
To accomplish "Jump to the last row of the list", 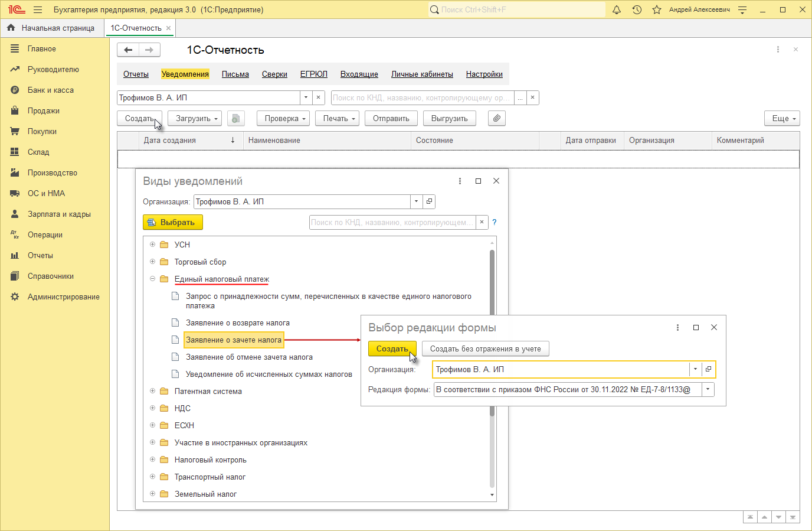I will pyautogui.click(x=793, y=517).
